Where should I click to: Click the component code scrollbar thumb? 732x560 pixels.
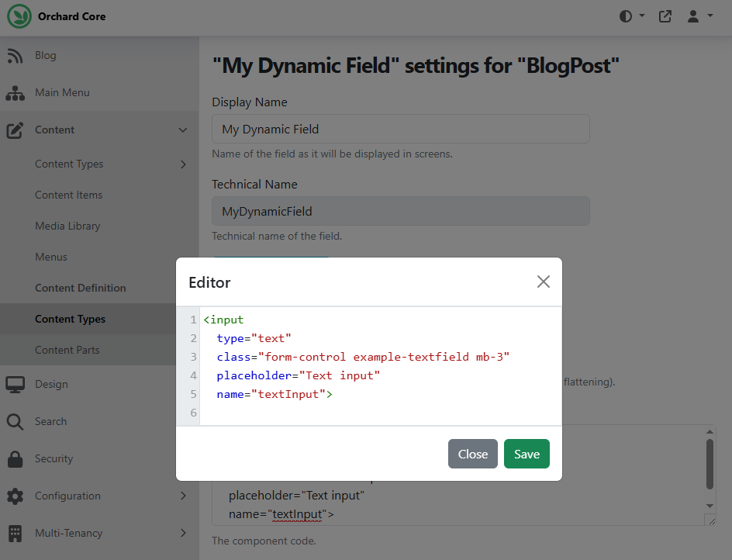coord(710,464)
